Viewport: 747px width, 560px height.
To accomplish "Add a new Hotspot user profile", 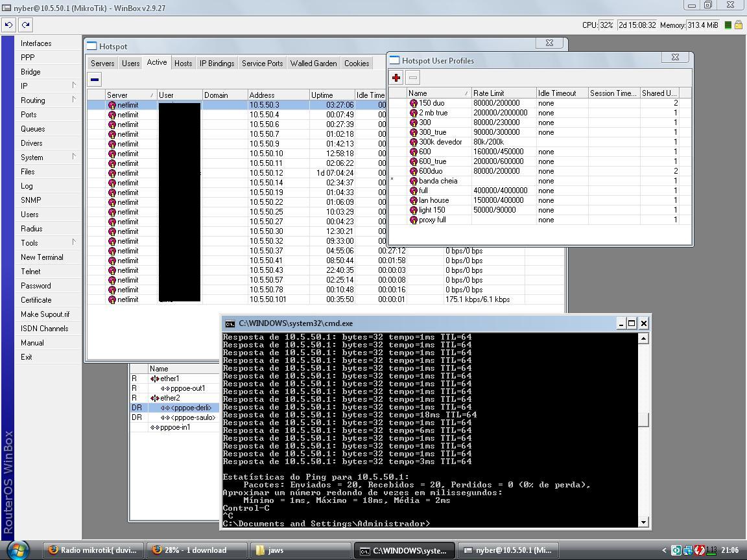I will click(x=396, y=78).
